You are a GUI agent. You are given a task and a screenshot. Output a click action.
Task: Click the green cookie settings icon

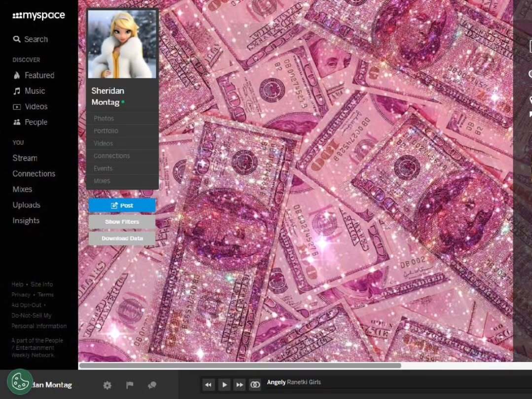pyautogui.click(x=20, y=382)
